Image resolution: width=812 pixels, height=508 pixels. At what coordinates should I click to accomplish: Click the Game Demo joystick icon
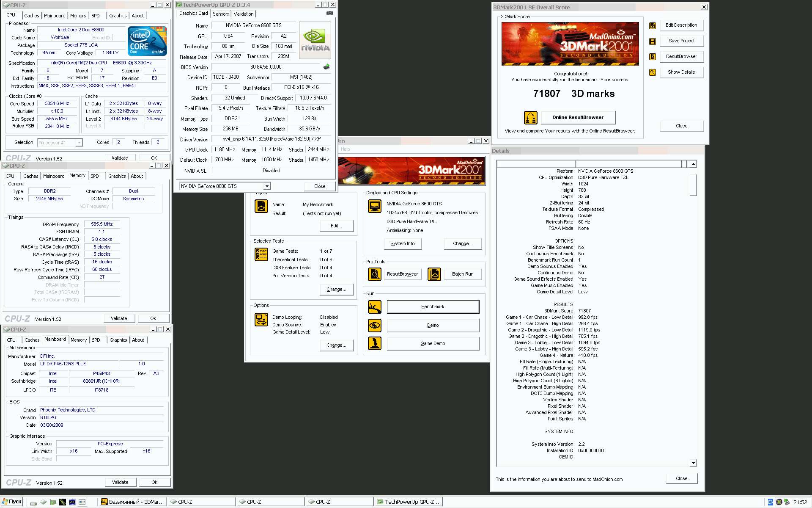tap(375, 343)
